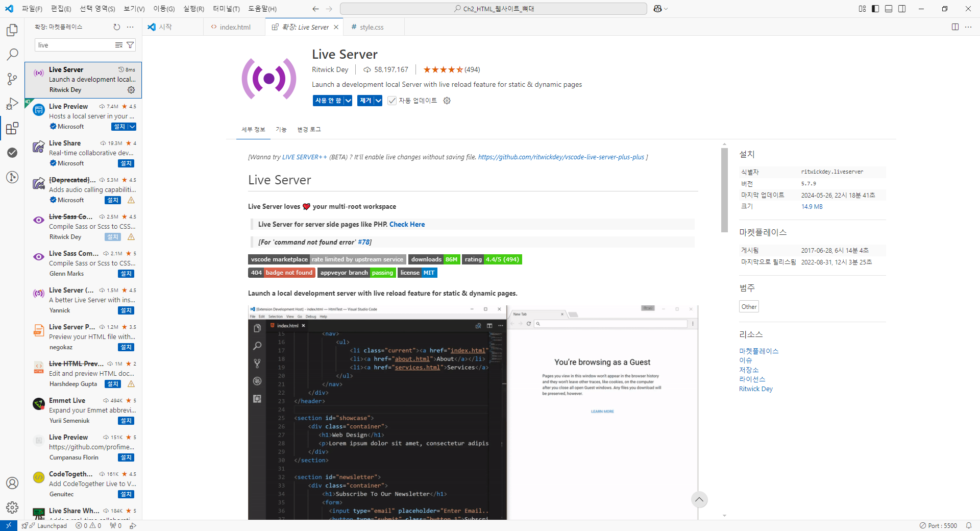Install Live Sass Compiler by Glenn Marks
Screen dimensions: 980x531
pos(127,274)
